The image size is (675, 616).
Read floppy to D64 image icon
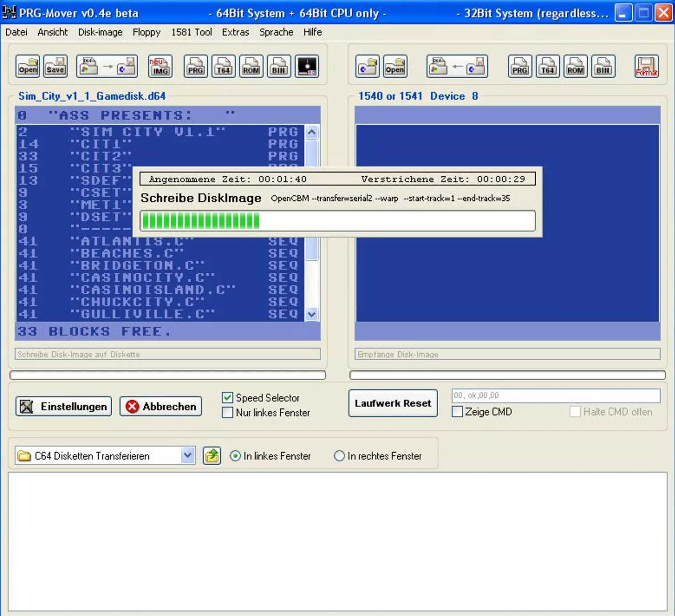(x=457, y=67)
